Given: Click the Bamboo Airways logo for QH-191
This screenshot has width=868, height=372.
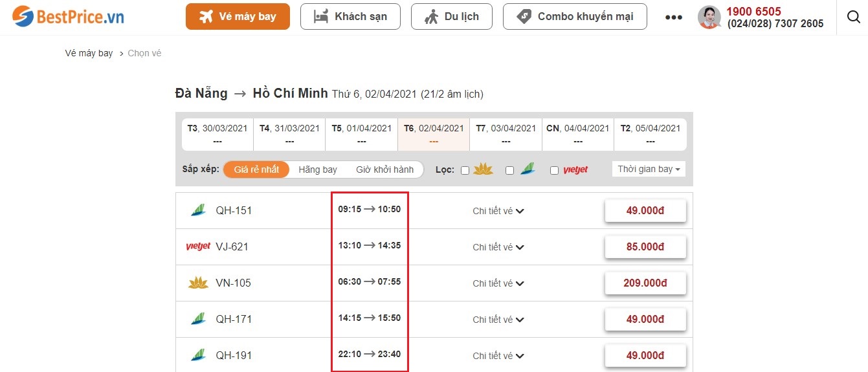Looking at the screenshot, I should (x=197, y=355).
